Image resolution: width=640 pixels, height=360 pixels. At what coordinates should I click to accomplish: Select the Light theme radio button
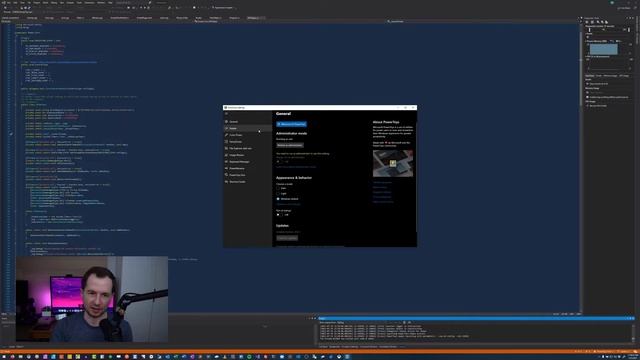(278, 193)
